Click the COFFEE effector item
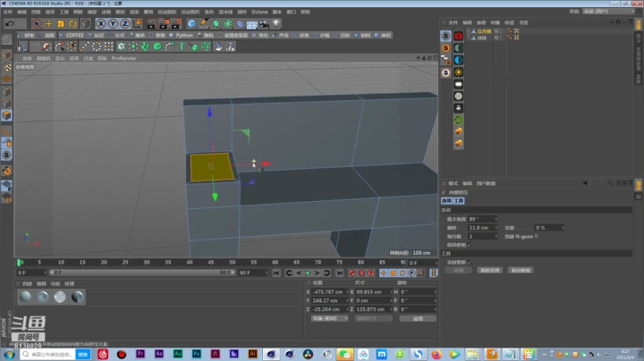644x361 pixels. 72,35
